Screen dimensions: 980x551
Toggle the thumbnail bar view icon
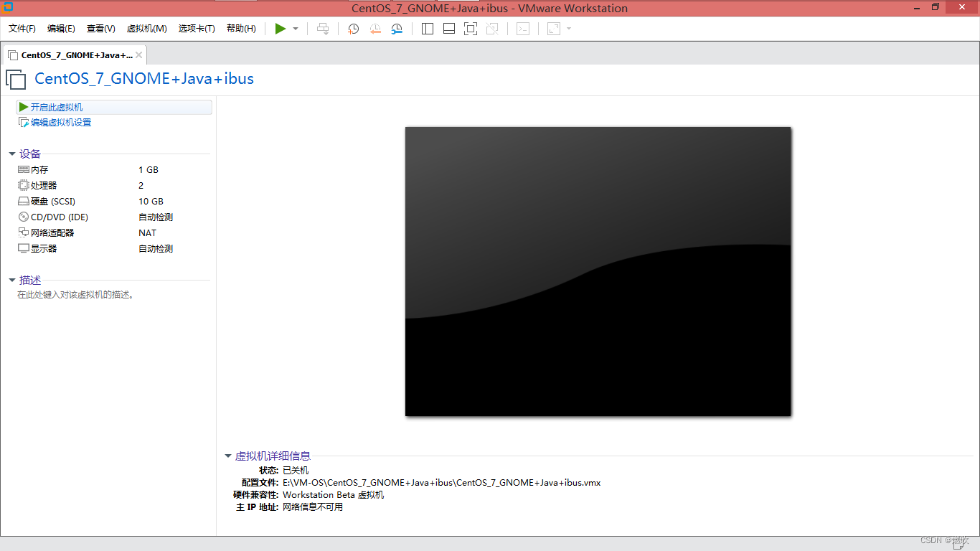tap(449, 29)
